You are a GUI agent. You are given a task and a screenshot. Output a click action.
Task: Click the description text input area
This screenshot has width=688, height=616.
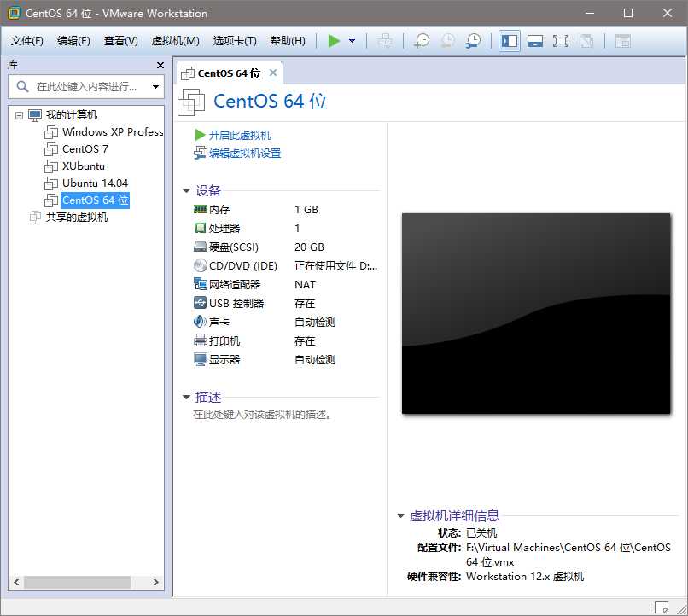coord(262,415)
